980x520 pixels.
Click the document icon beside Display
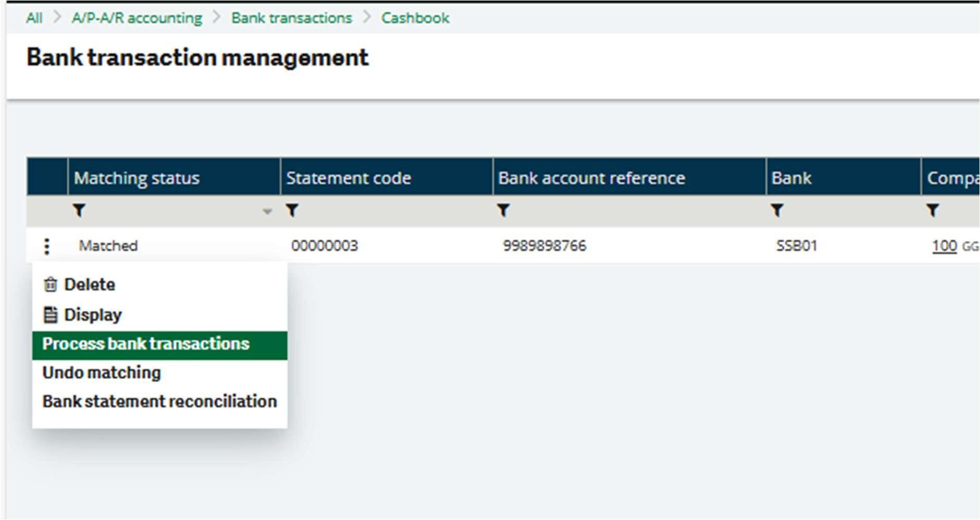coord(51,315)
